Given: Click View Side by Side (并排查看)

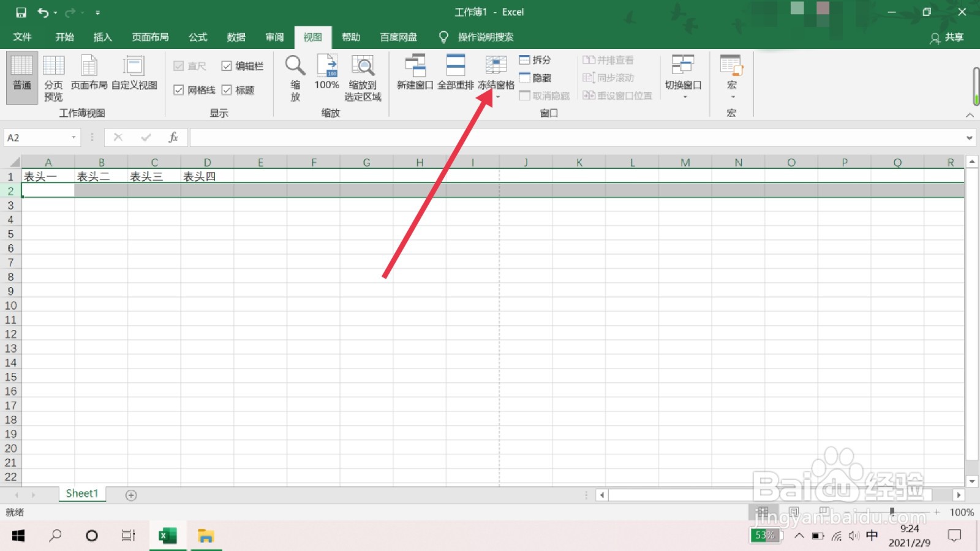Looking at the screenshot, I should (608, 60).
